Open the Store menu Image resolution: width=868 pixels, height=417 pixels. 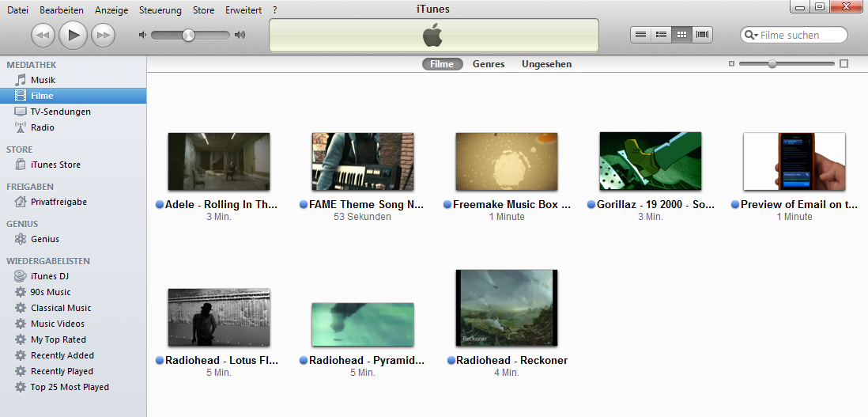tap(203, 10)
